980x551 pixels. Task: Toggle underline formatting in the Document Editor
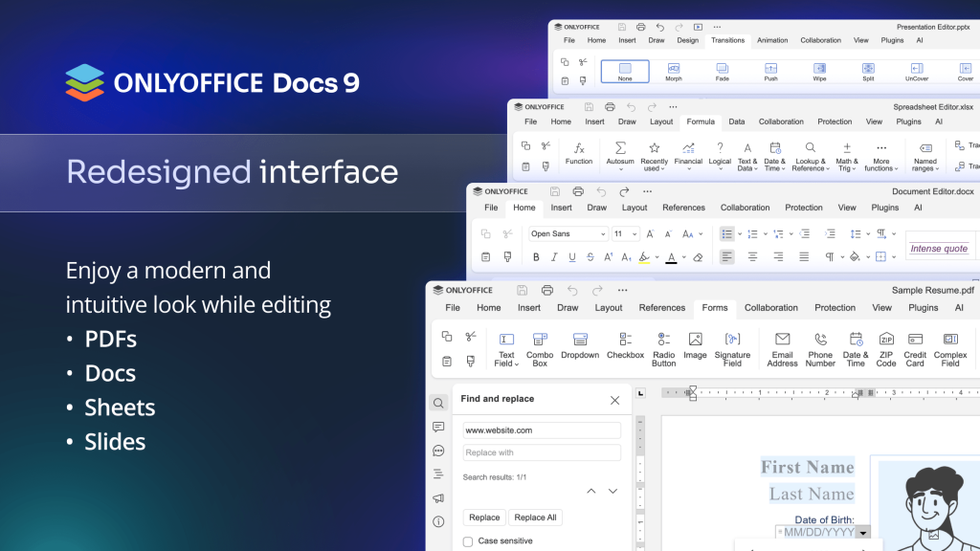(x=571, y=257)
